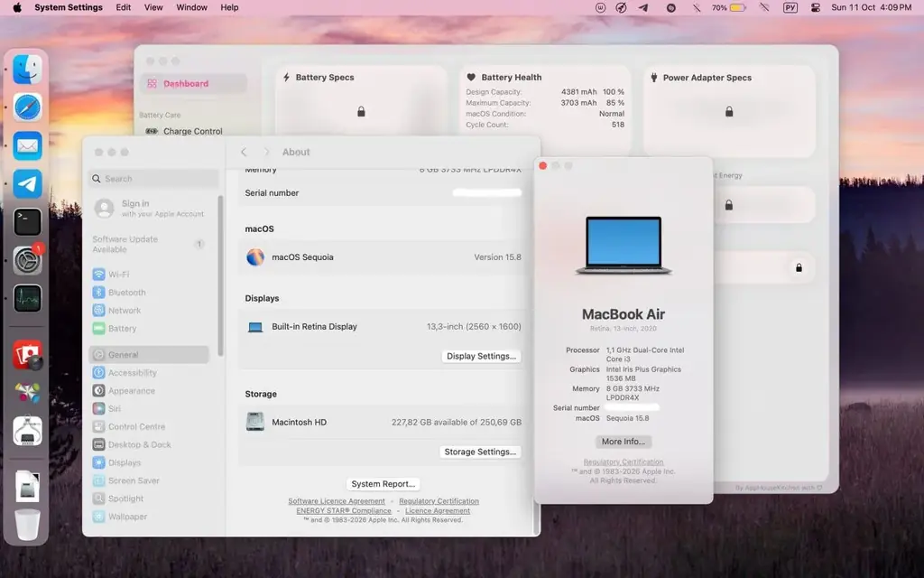This screenshot has width=924, height=578.
Task: Click More Info in MacBook Air window
Action: (x=623, y=441)
